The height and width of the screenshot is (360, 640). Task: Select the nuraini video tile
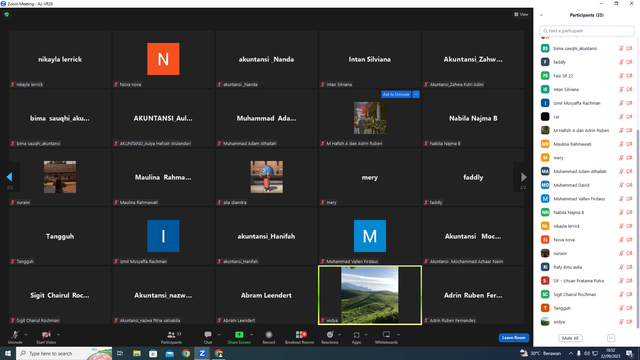[60, 177]
